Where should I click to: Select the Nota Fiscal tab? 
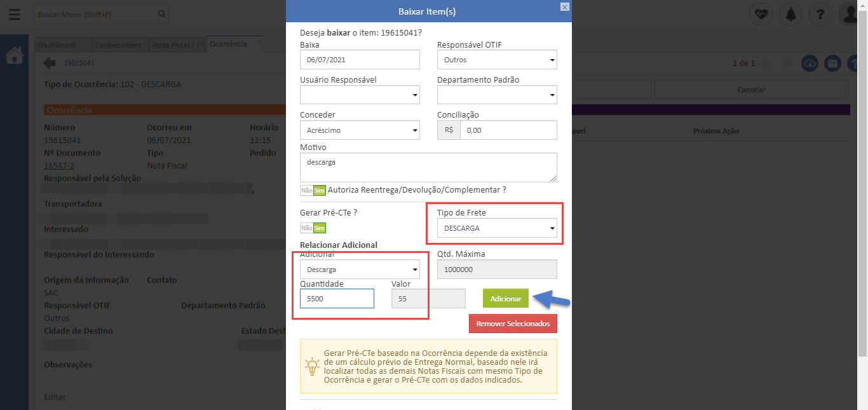[175, 45]
